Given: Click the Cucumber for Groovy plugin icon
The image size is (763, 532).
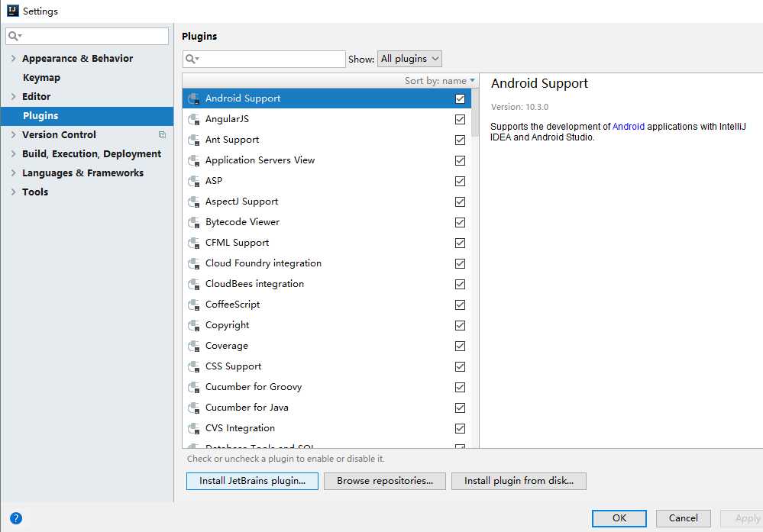Looking at the screenshot, I should coord(194,387).
